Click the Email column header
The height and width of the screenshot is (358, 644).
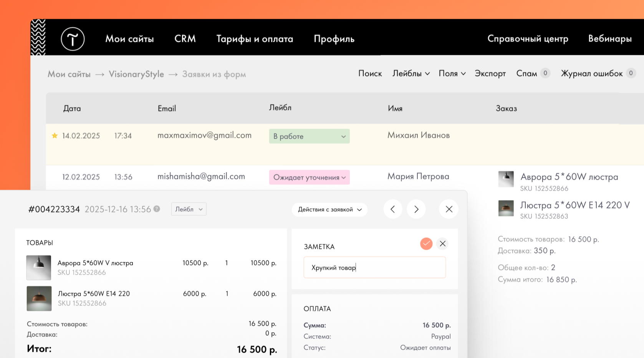pyautogui.click(x=167, y=108)
